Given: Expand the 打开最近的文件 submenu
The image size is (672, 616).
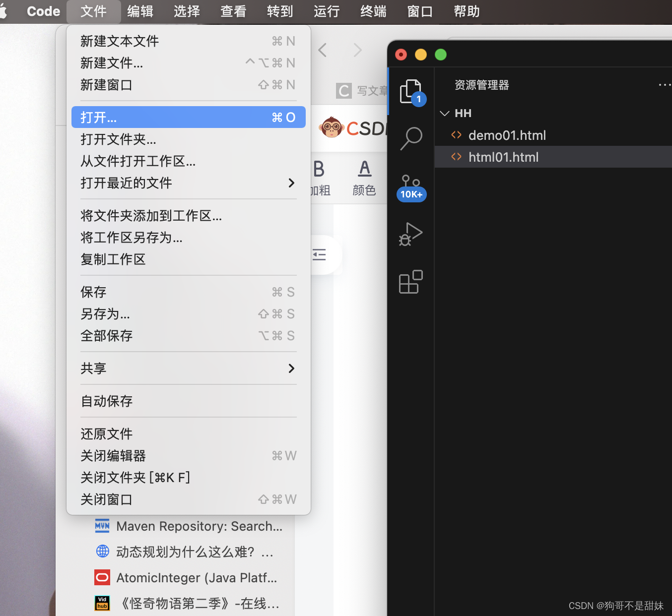Looking at the screenshot, I should (126, 183).
